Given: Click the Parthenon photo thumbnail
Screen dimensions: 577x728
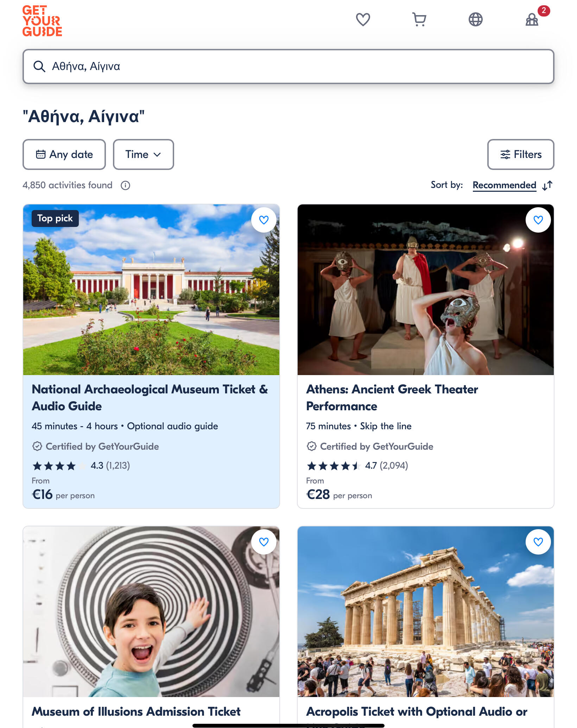Looking at the screenshot, I should pyautogui.click(x=425, y=612).
